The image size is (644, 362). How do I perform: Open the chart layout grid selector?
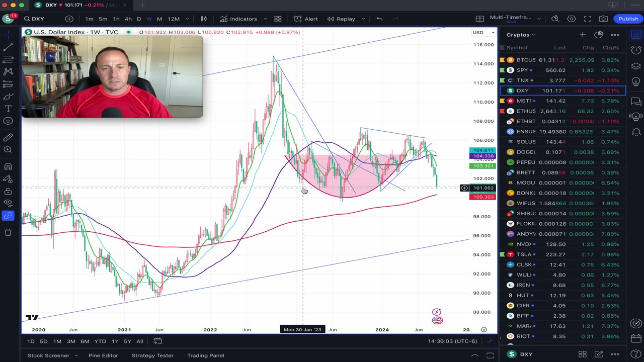480,19
